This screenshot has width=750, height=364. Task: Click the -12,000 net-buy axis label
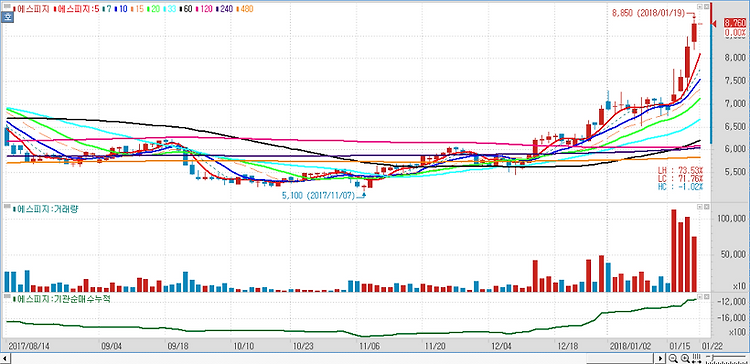(733, 302)
